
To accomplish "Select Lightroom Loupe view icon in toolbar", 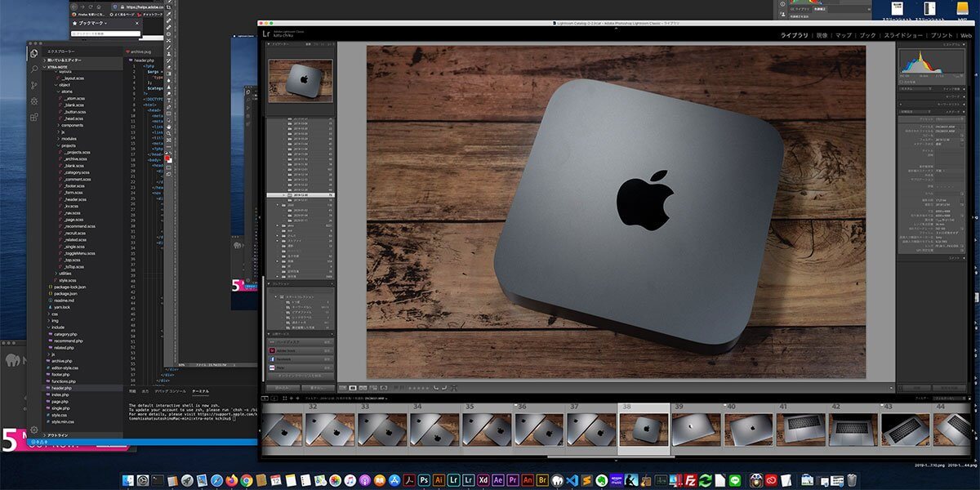I will tap(353, 388).
